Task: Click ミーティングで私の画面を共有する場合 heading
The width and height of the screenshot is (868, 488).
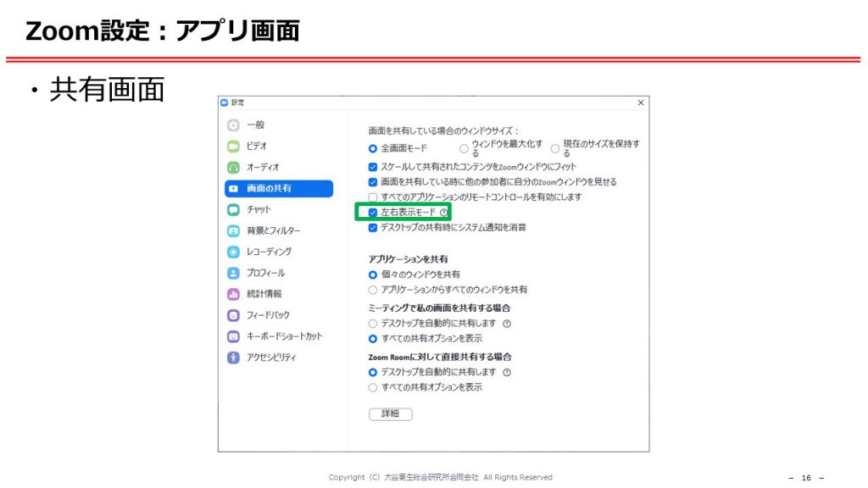Action: [440, 308]
